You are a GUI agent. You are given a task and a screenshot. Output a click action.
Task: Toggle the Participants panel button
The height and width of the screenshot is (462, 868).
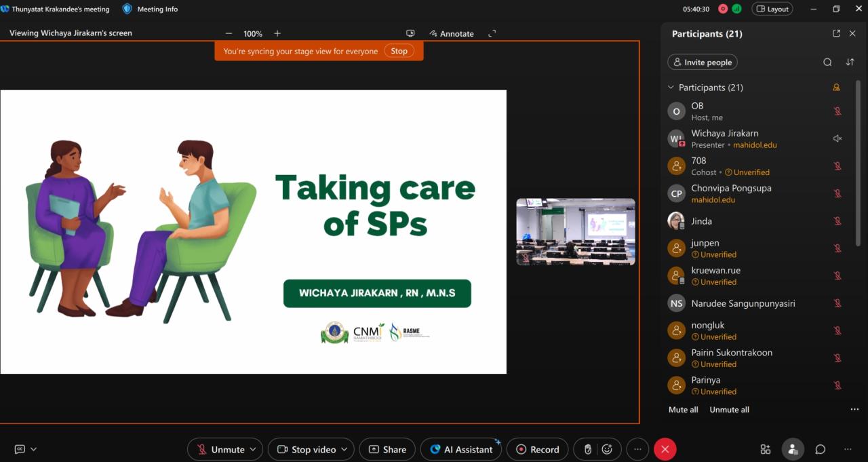(792, 449)
